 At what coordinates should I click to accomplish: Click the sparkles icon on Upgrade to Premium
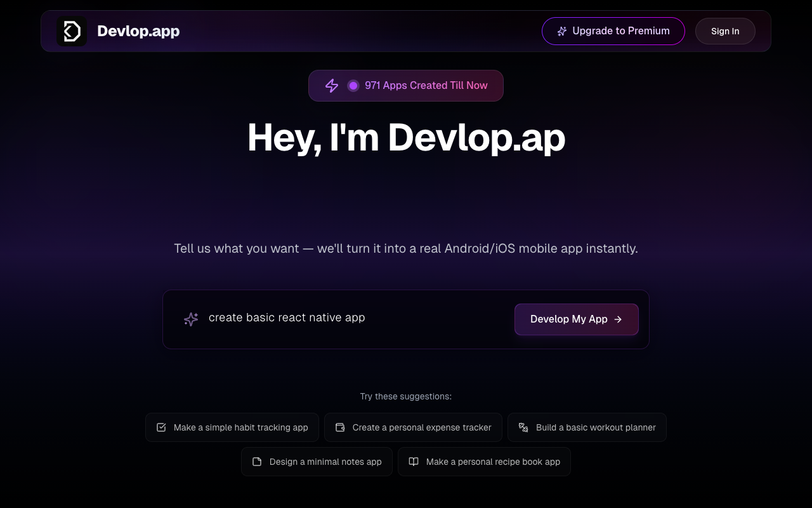[x=561, y=30]
